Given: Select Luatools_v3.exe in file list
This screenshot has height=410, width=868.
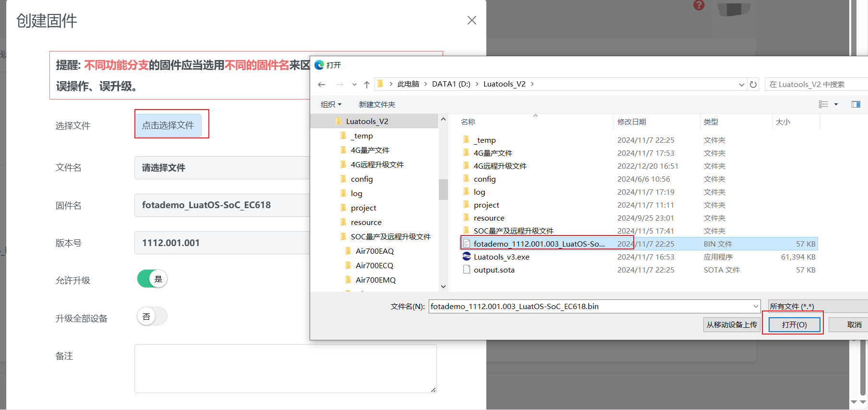Looking at the screenshot, I should (x=639, y=257).
